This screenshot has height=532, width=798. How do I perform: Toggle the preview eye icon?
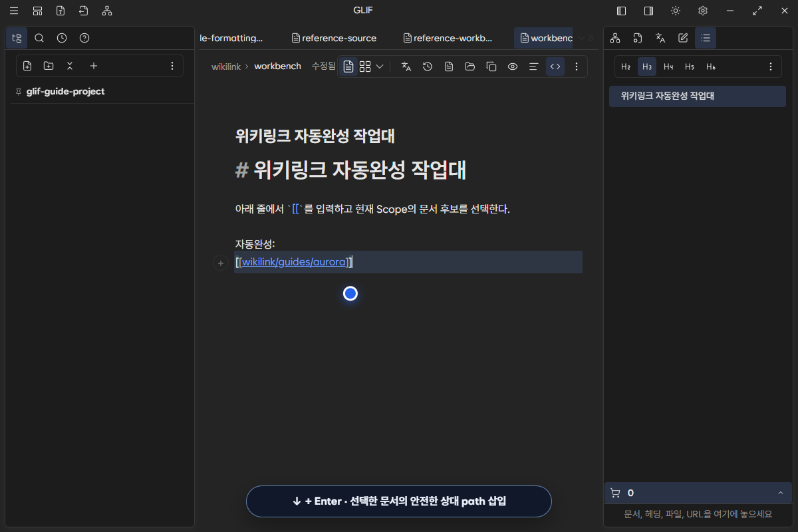coord(513,66)
